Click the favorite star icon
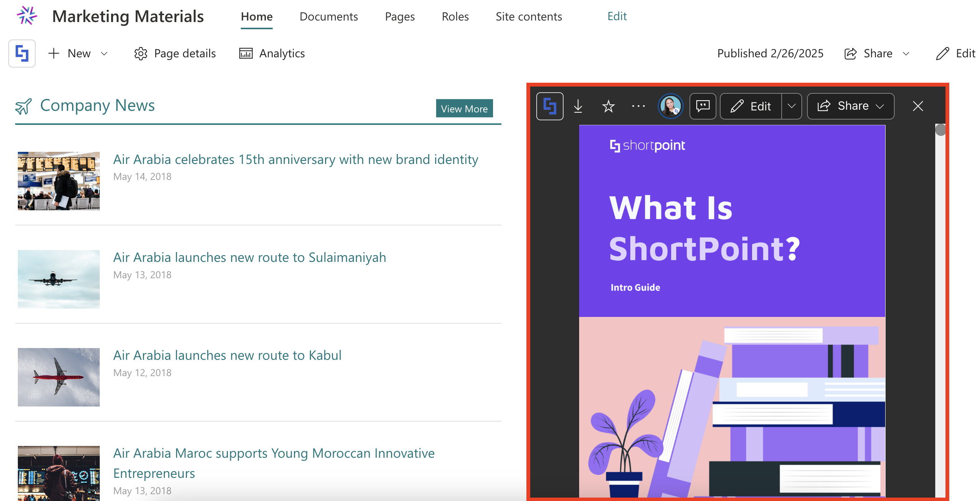The width and height of the screenshot is (980, 501). click(x=608, y=106)
